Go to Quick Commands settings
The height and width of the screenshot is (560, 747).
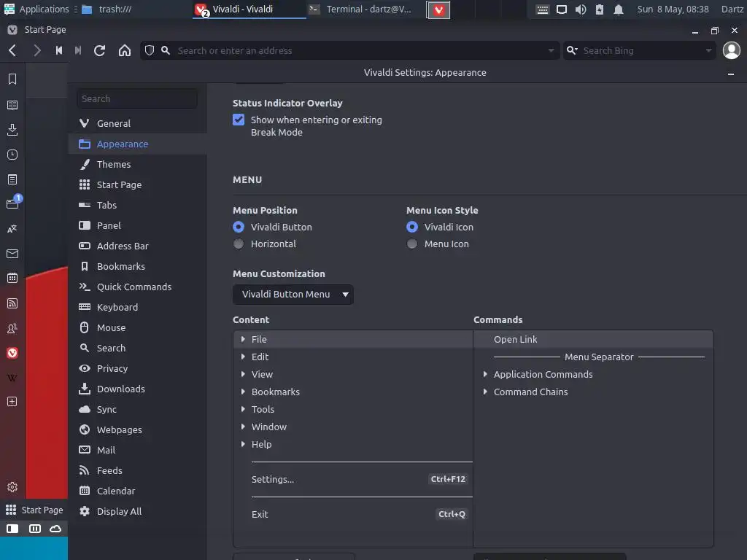click(137, 287)
